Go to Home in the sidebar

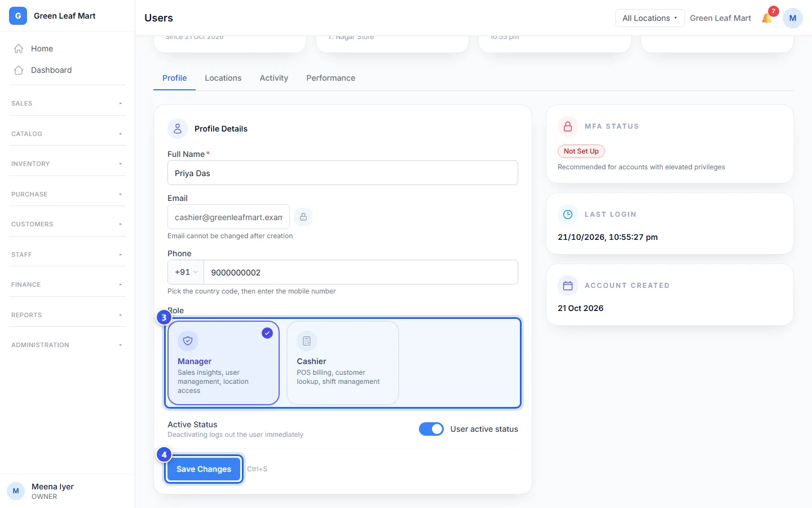[67, 49]
